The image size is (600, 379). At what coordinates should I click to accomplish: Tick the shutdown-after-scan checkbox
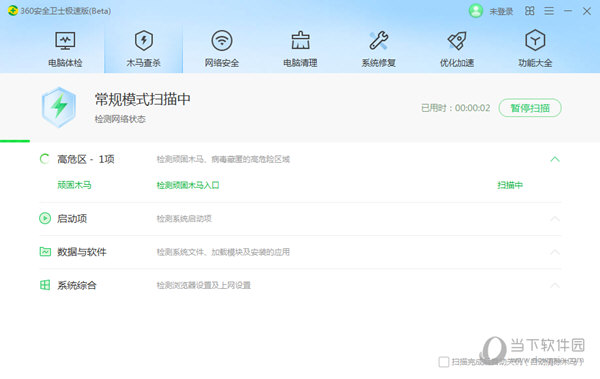pyautogui.click(x=444, y=362)
